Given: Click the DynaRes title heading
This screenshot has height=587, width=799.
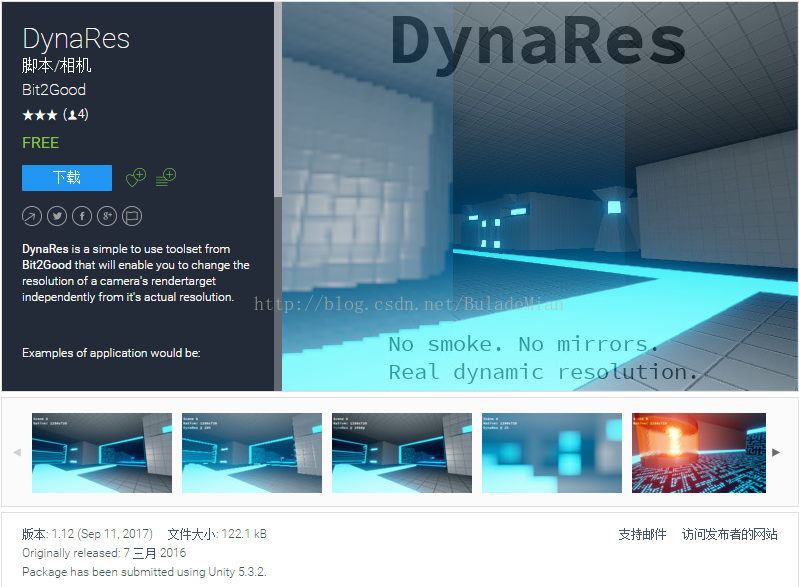Looking at the screenshot, I should [76, 39].
